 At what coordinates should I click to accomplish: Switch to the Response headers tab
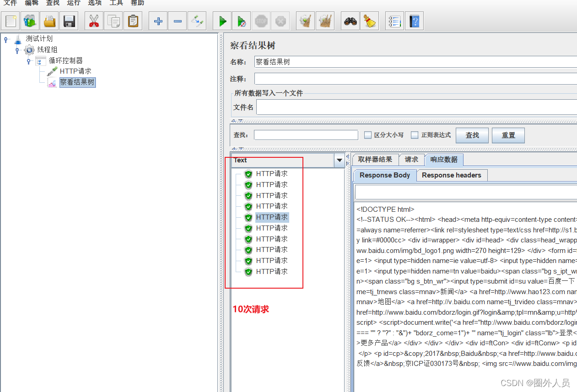pyautogui.click(x=452, y=175)
